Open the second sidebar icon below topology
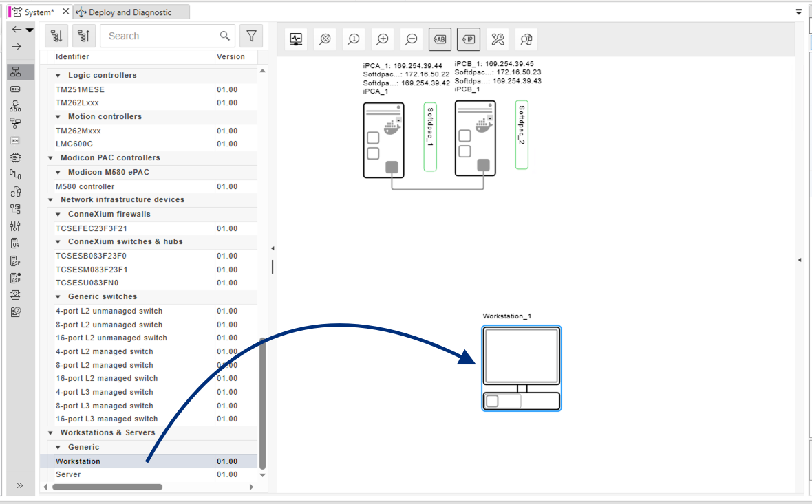The width and height of the screenshot is (812, 504). point(16,89)
